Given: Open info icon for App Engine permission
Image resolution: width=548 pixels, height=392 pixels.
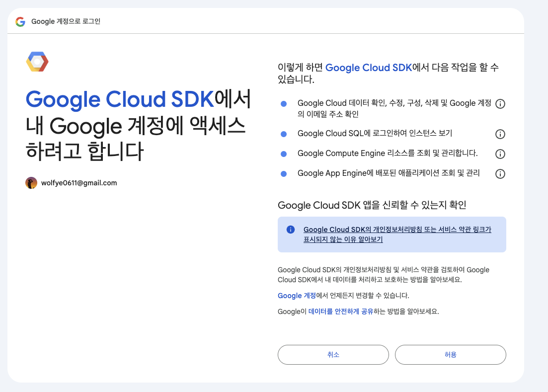Looking at the screenshot, I should point(500,173).
